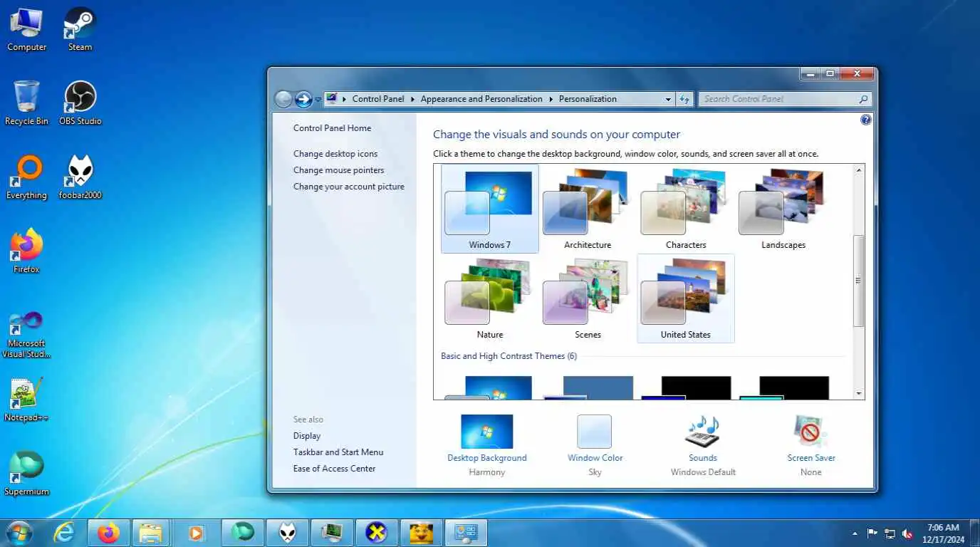This screenshot has height=547, width=980.
Task: Expand the arrow after Appearance and Personalization
Action: pos(551,99)
